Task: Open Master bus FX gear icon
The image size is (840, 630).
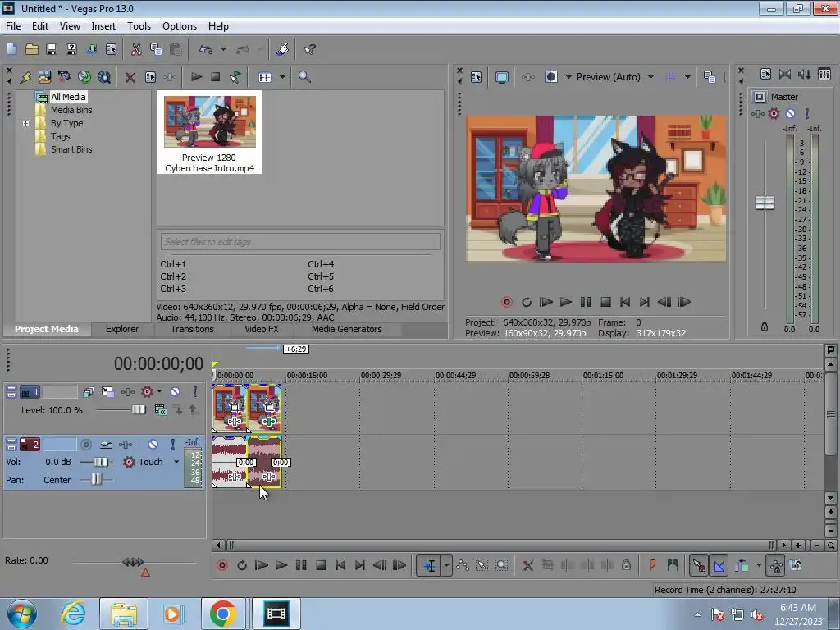Action: coord(774,113)
